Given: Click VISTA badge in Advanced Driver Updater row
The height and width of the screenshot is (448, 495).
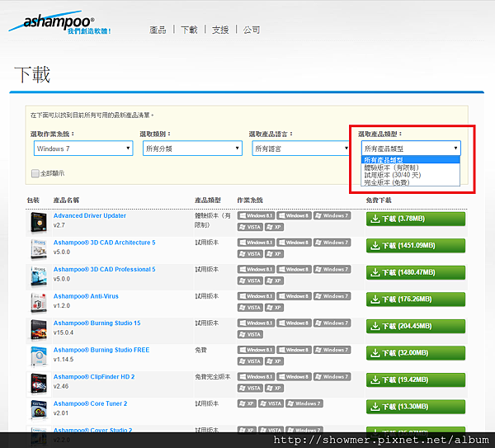Looking at the screenshot, I should 250,227.
